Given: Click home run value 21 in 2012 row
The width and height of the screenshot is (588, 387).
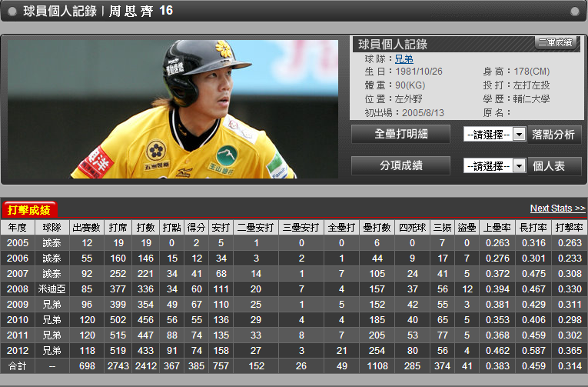Looking at the screenshot, I should (341, 351).
